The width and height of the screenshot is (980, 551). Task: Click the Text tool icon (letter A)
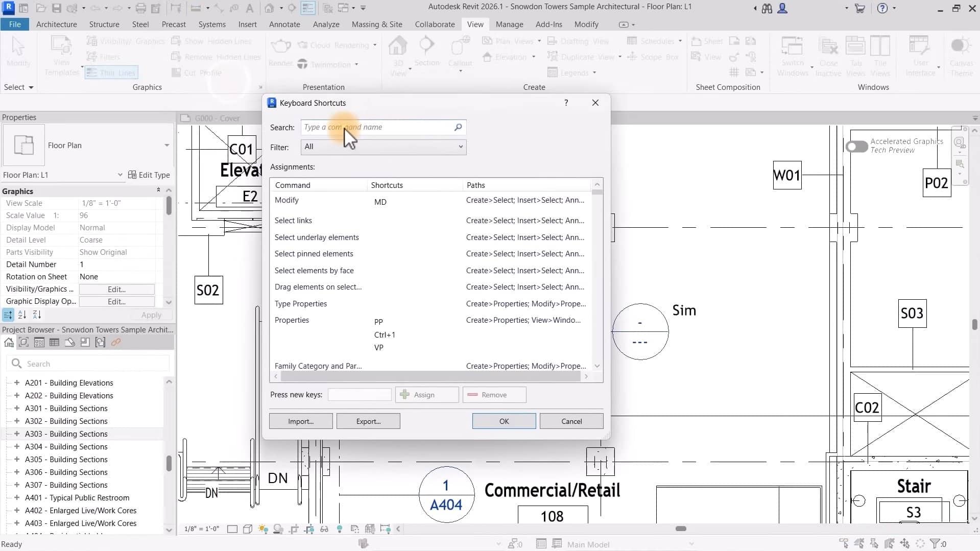click(x=249, y=8)
